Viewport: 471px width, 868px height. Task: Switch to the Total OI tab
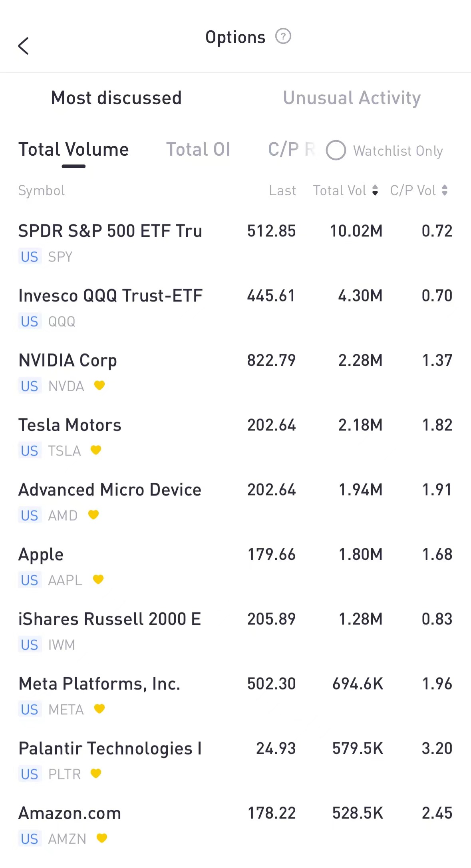[x=198, y=150]
